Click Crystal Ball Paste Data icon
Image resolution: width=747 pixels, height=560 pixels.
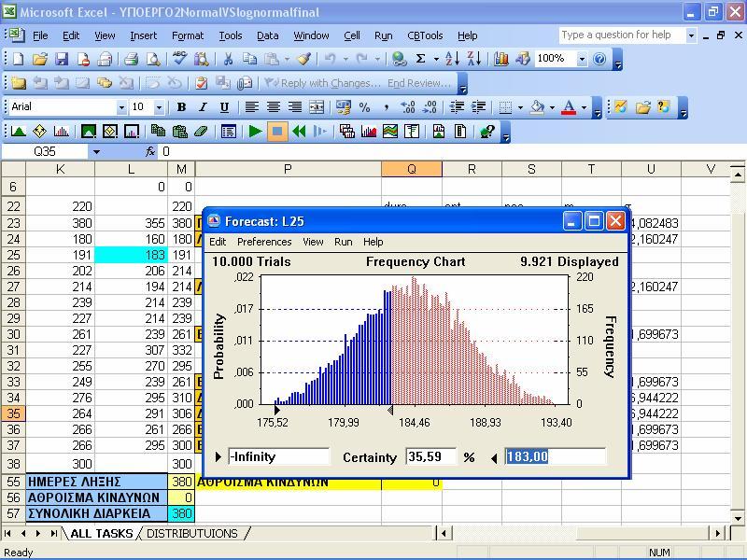[x=179, y=131]
